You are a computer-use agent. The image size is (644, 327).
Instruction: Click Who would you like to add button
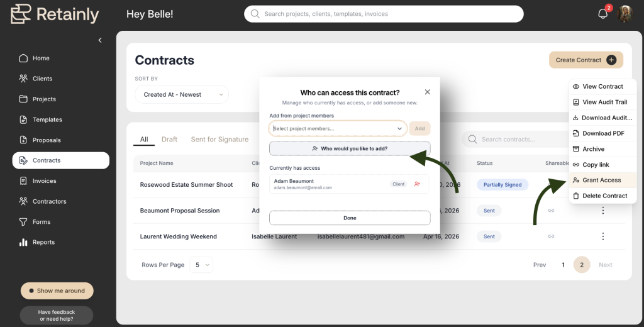click(x=350, y=148)
